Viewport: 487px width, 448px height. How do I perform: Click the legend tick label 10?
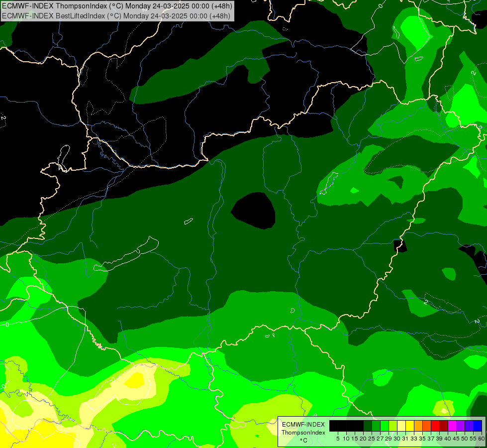[346, 439]
